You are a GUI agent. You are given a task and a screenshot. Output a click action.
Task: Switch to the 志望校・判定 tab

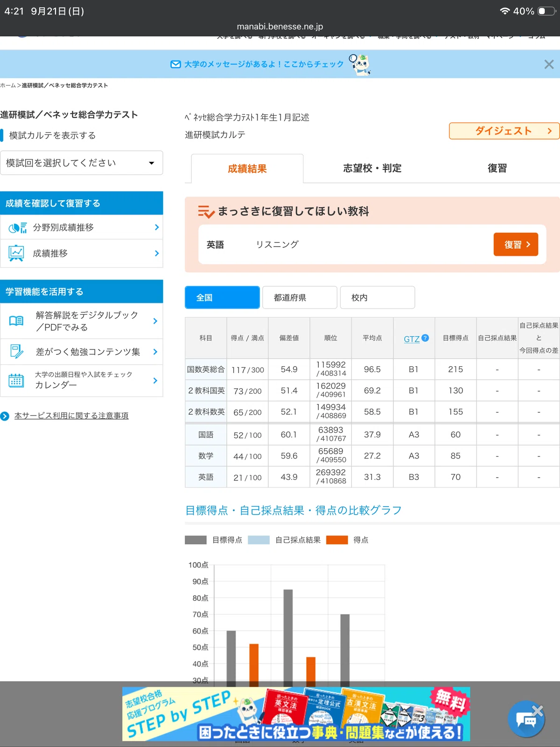tap(372, 168)
